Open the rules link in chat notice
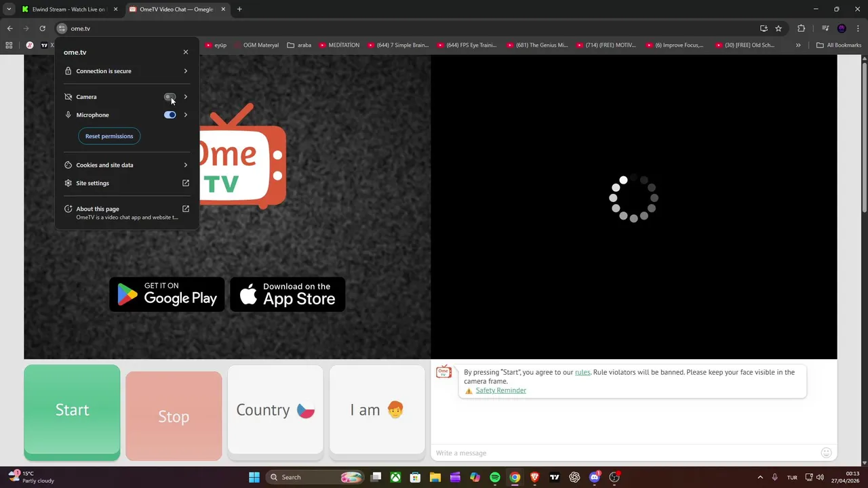The image size is (868, 488). coord(583,372)
